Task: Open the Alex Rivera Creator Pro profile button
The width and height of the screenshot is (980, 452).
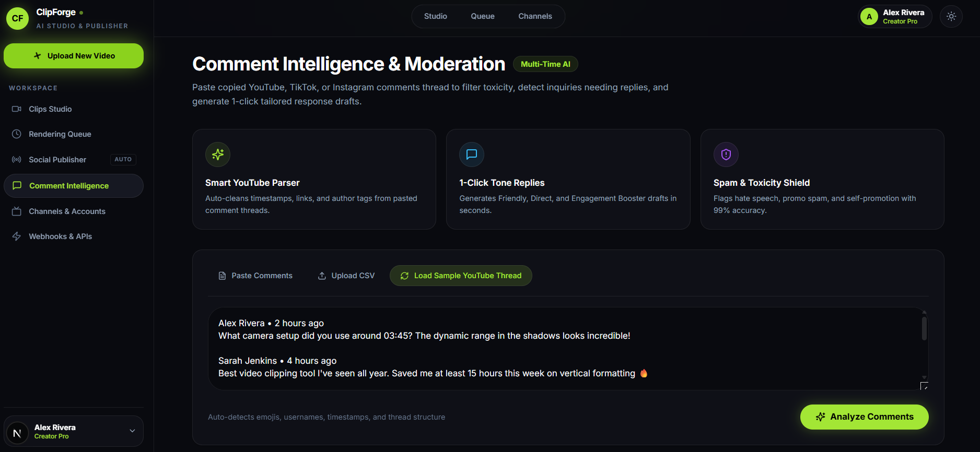Action: [895, 17]
